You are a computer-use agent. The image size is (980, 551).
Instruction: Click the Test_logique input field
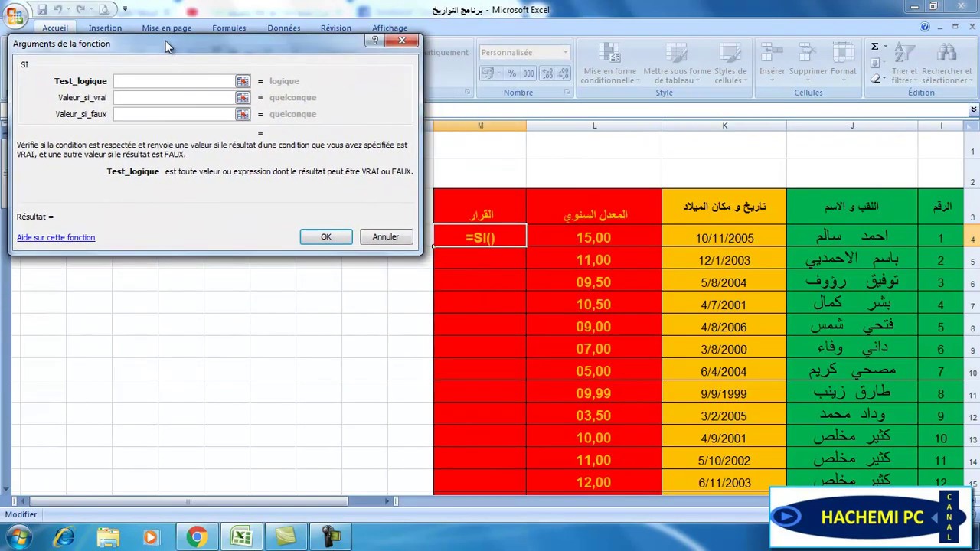(x=175, y=81)
